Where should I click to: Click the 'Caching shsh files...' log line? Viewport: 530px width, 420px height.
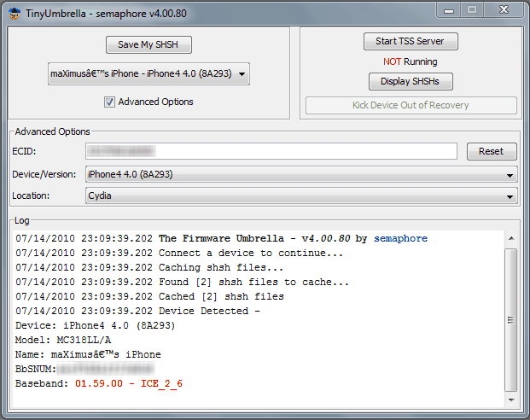tap(149, 267)
